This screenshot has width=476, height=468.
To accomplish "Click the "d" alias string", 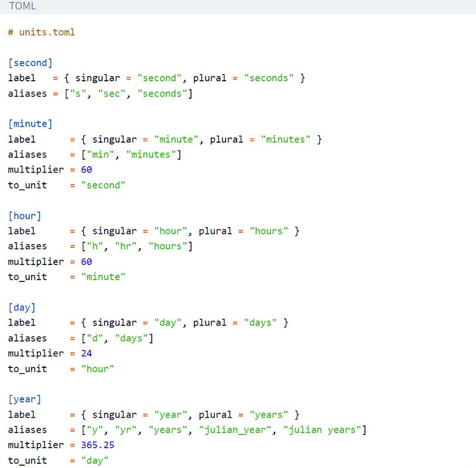I will coord(95,338).
